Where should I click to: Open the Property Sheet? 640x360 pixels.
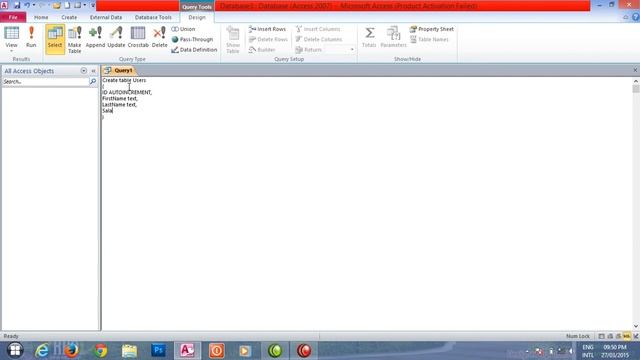431,29
